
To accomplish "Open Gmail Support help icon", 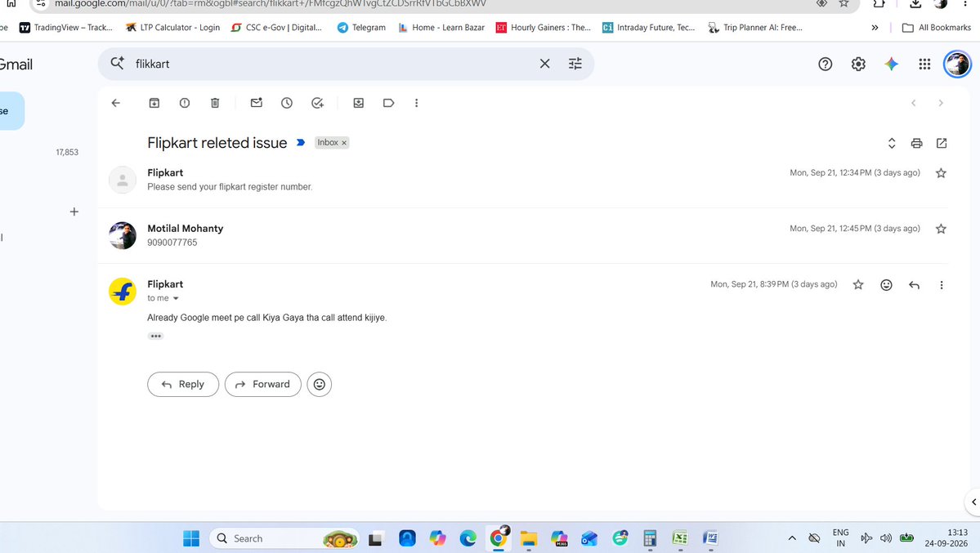I will [x=825, y=64].
